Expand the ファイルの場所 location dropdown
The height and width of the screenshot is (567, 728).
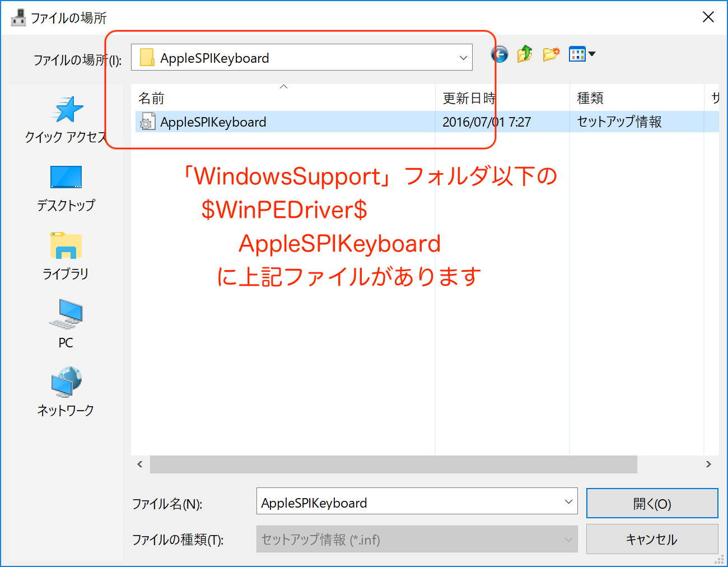(463, 58)
